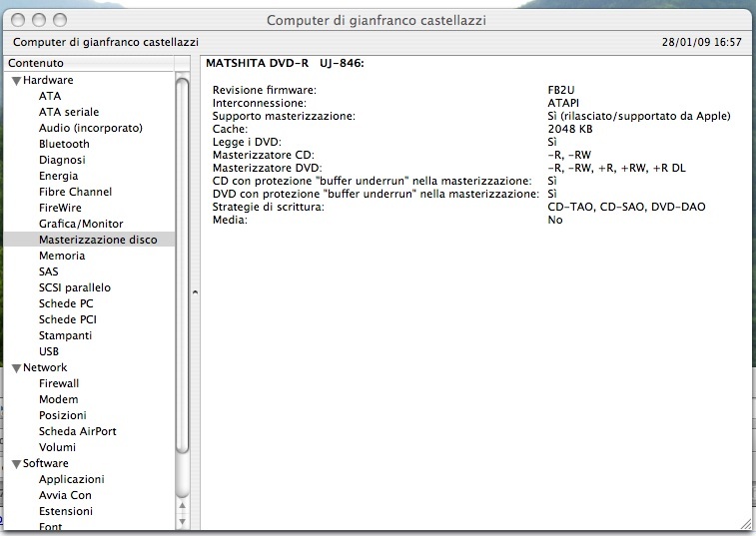Open Volumi under Network
Screen dimensions: 756x536
[57, 447]
